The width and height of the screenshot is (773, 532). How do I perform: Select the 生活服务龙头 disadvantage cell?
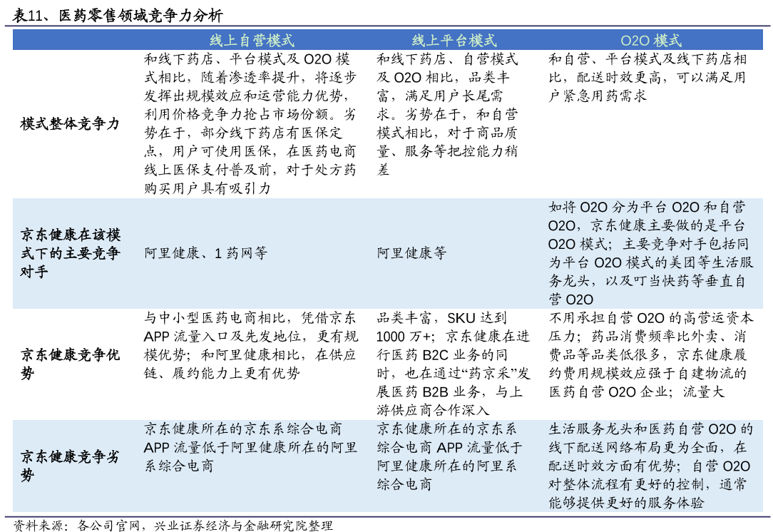point(585,430)
